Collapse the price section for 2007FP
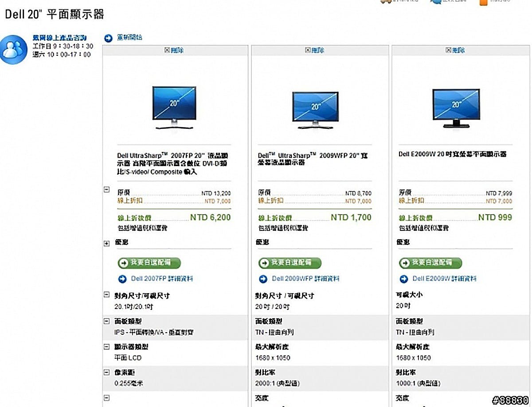The height and width of the screenshot is (407, 532). pyautogui.click(x=106, y=190)
